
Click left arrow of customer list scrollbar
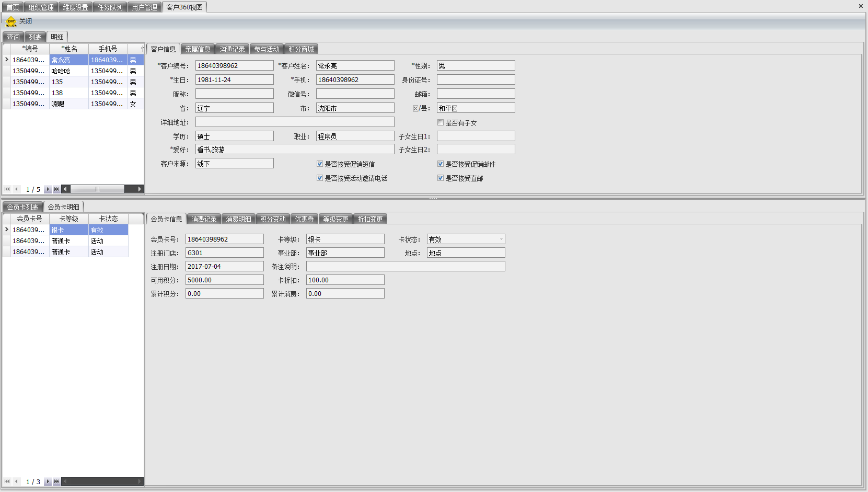[x=65, y=189]
